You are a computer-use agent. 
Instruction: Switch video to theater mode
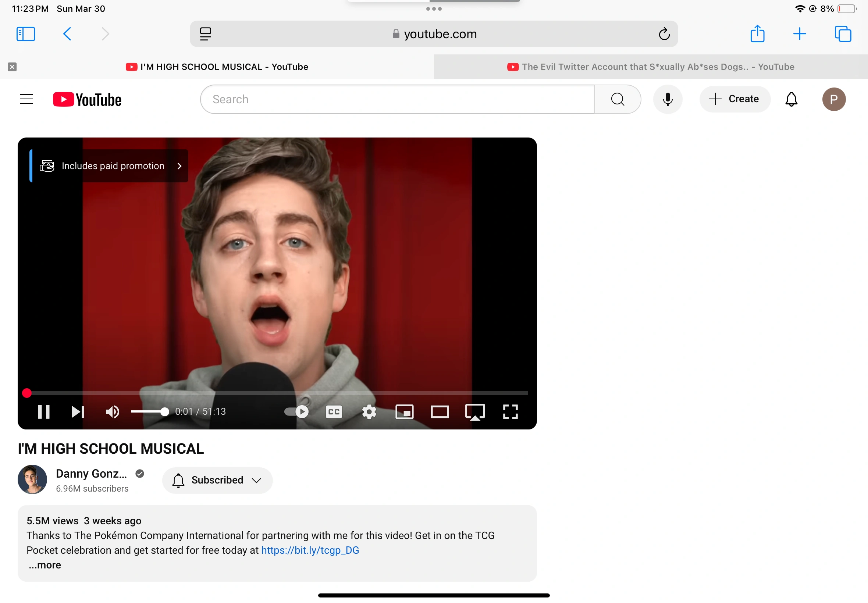click(x=440, y=411)
